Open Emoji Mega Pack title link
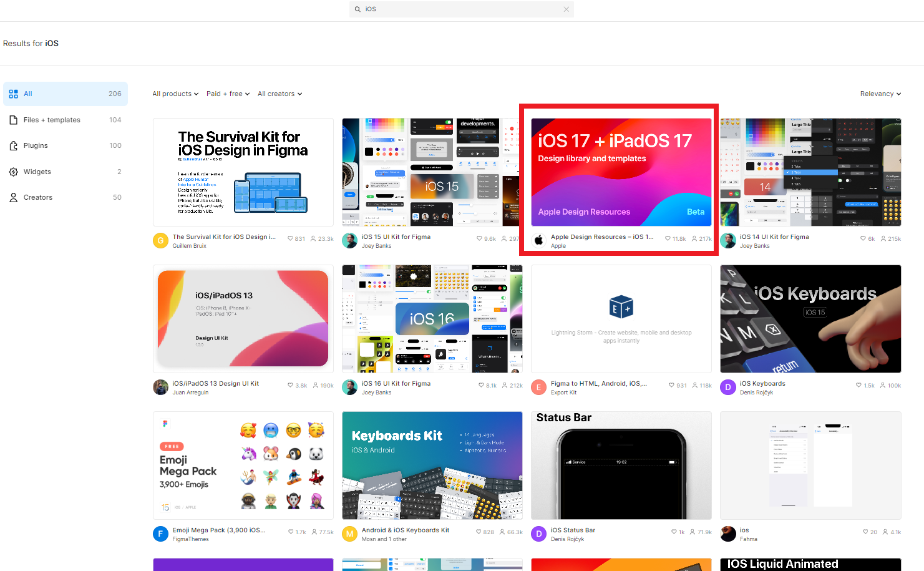 pos(219,530)
